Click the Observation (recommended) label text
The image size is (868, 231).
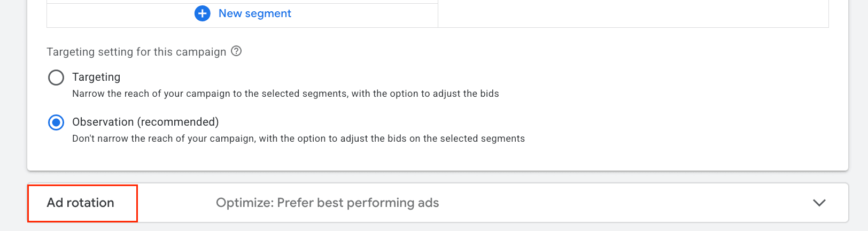(x=145, y=122)
